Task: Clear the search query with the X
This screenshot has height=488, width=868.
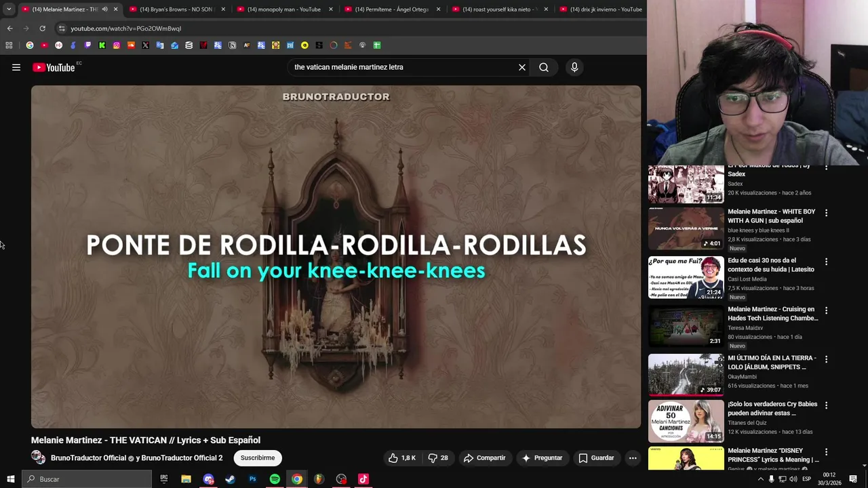Action: (x=522, y=67)
